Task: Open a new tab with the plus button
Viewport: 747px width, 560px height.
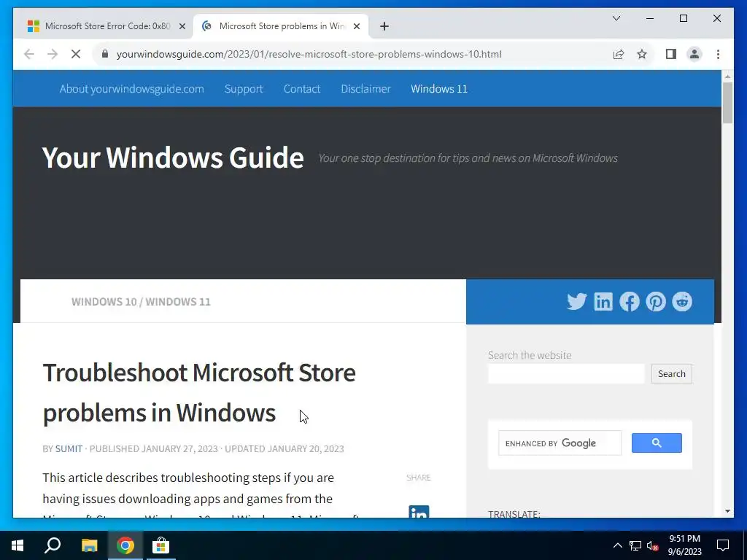Action: pos(384,26)
